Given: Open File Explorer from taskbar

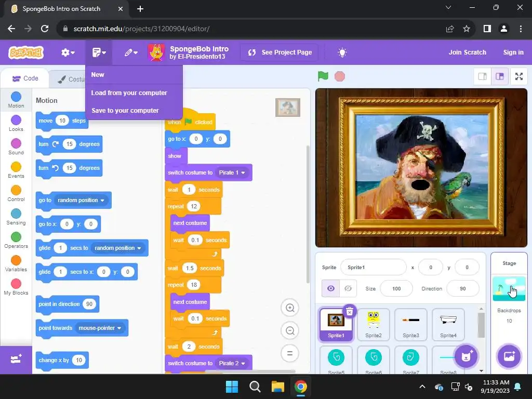Looking at the screenshot, I should coord(277,387).
